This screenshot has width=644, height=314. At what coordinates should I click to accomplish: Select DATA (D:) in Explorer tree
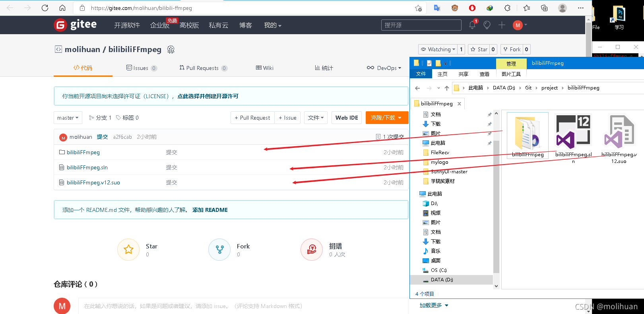tap(442, 280)
